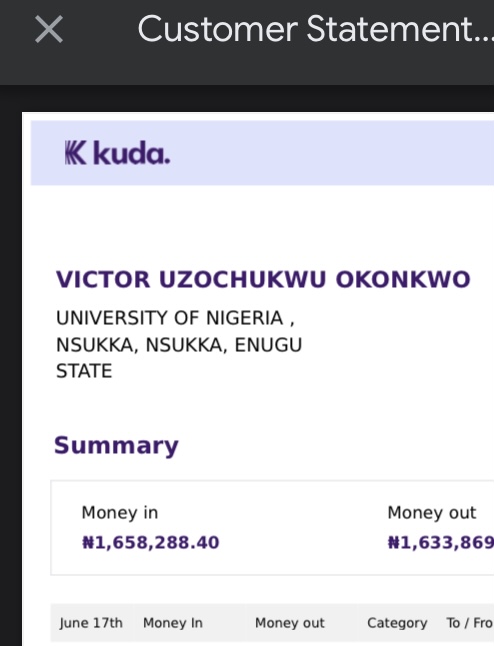Screen dimensions: 494x646
Task: Tap the Customer Statement title text
Action: click(316, 29)
